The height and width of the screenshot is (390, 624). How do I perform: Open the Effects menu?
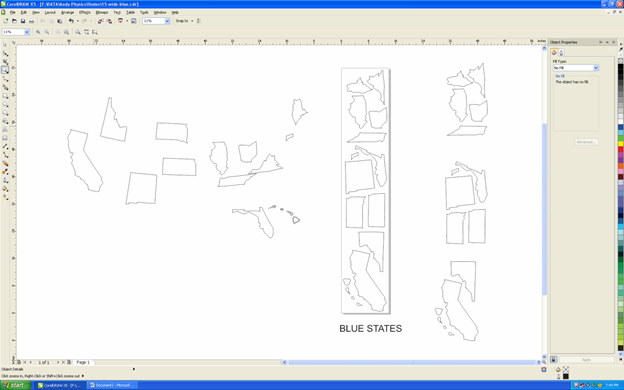85,12
